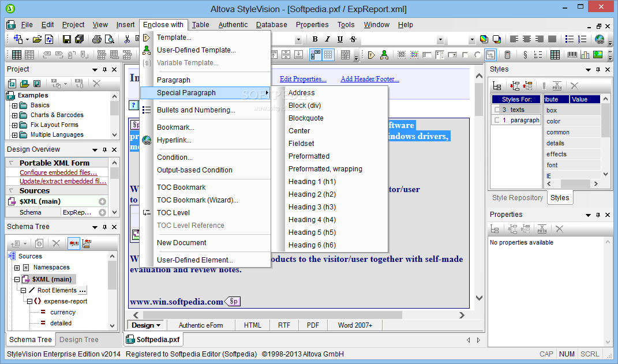Click Background color toolbar icon
The image size is (618, 364).
tap(497, 39)
